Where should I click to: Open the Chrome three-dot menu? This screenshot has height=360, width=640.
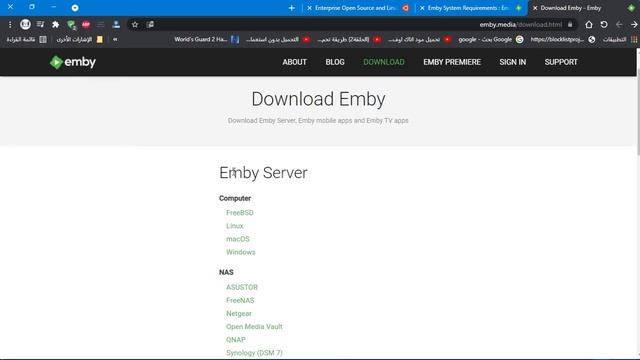pos(10,25)
